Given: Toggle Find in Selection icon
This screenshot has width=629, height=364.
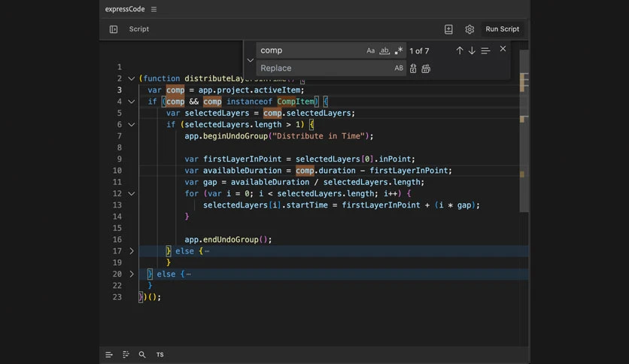Looking at the screenshot, I should [x=485, y=51].
